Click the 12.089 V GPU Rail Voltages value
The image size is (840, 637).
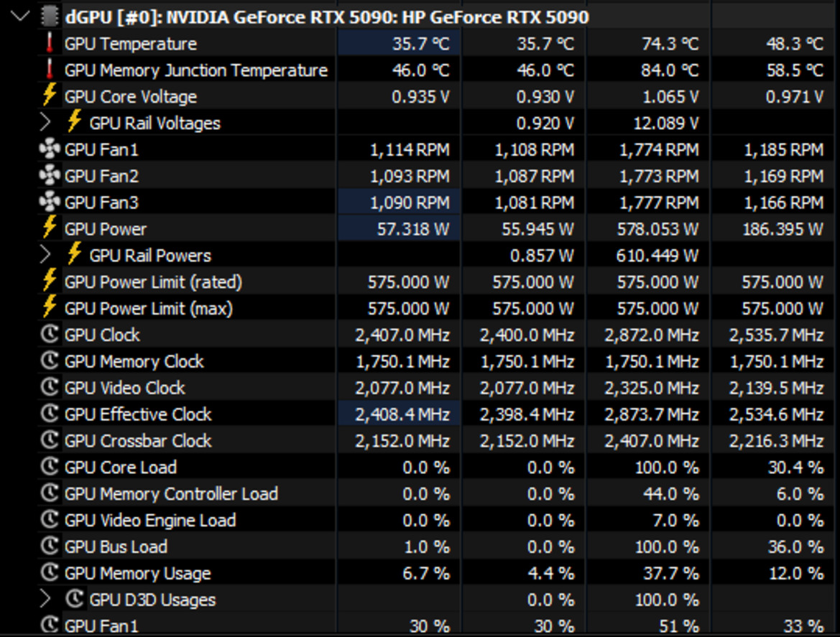pyautogui.click(x=666, y=123)
